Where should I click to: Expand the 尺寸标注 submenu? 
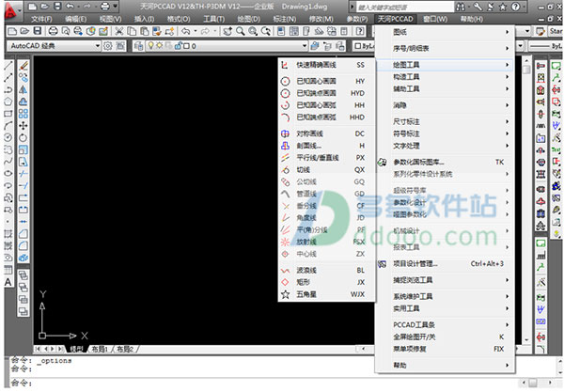(446, 121)
